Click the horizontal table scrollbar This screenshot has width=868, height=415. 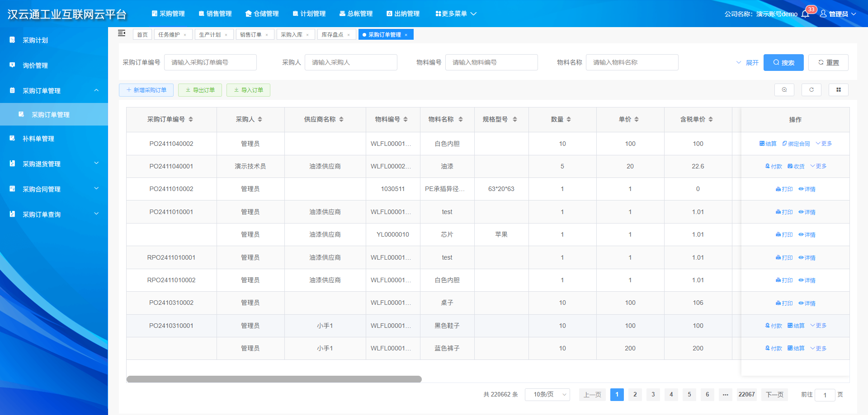[274, 379]
